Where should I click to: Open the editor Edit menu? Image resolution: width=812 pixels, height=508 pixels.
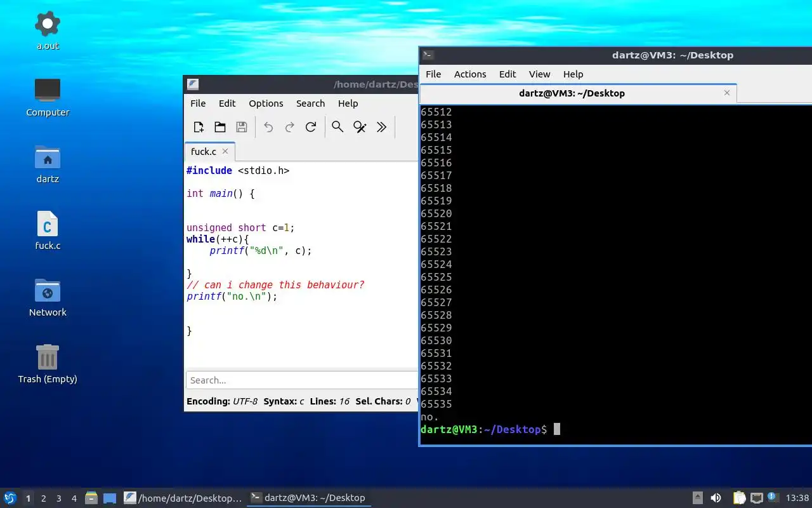pyautogui.click(x=227, y=104)
